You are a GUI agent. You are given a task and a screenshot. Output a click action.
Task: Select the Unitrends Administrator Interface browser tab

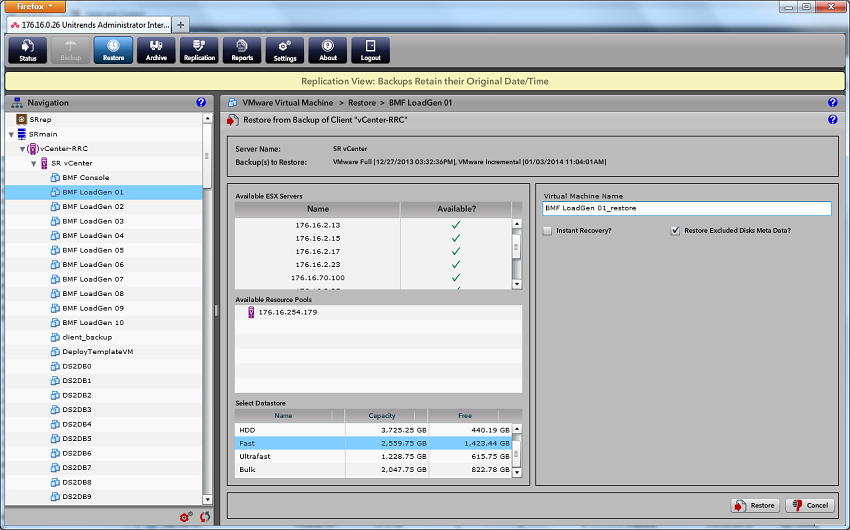pyautogui.click(x=89, y=25)
